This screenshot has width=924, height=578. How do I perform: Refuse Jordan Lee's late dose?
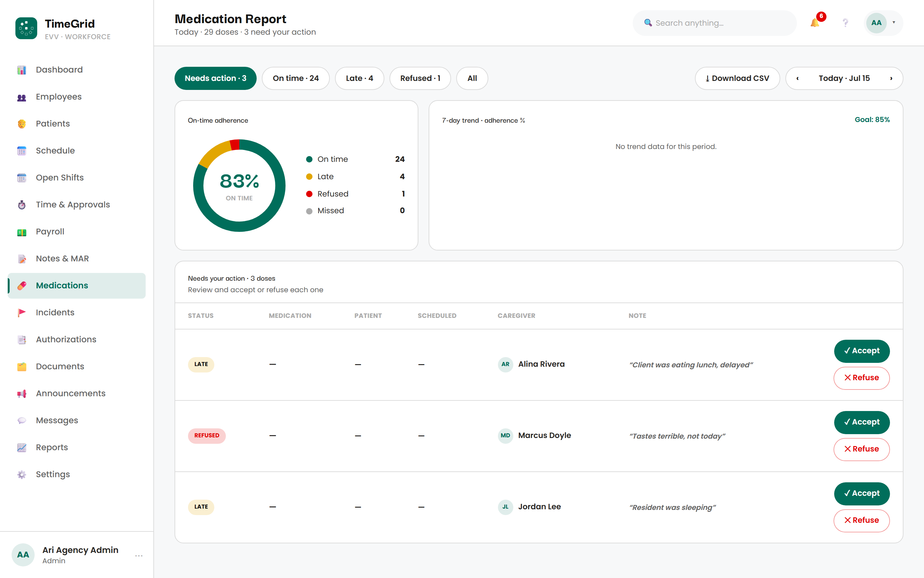click(862, 520)
